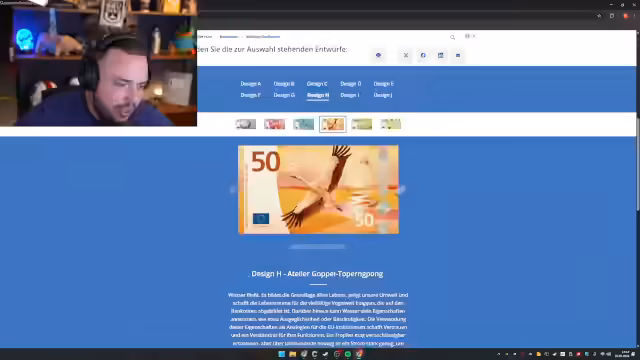Share the page on Facebook
The image size is (640, 360).
[423, 55]
